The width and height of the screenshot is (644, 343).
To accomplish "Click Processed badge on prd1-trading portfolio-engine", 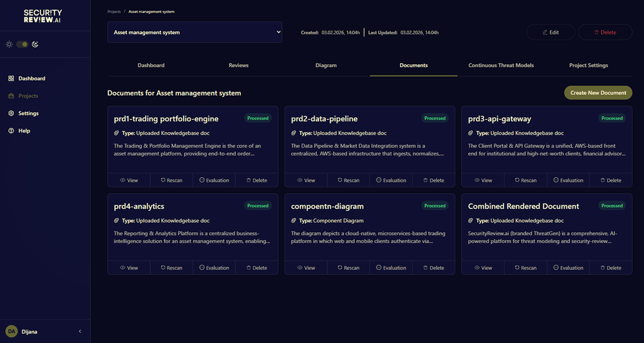I will (x=258, y=118).
